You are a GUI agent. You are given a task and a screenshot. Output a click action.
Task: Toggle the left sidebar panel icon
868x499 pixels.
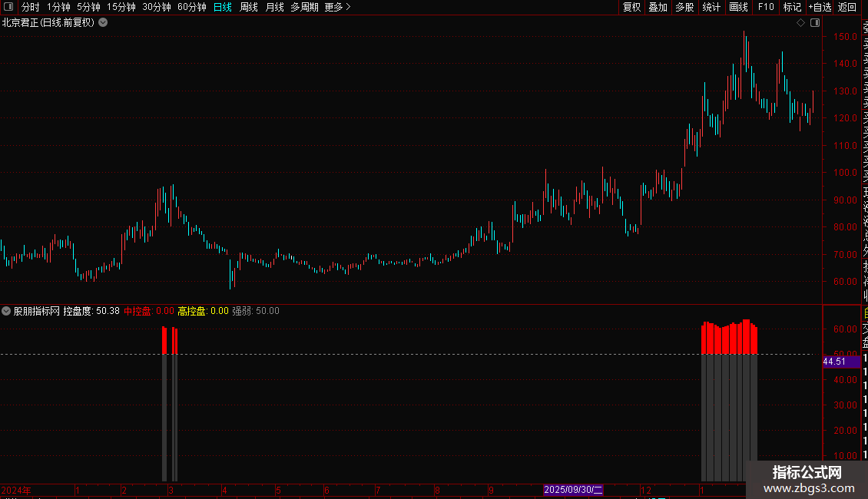tap(8, 7)
